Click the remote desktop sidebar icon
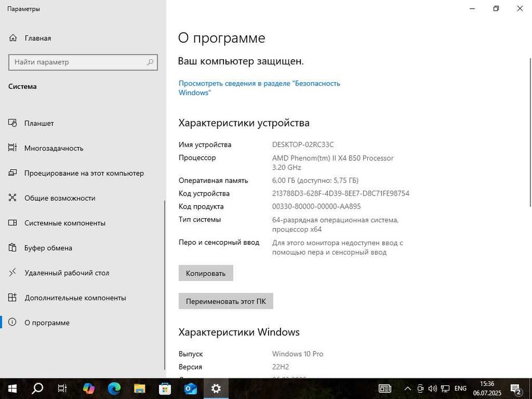 pos(12,272)
